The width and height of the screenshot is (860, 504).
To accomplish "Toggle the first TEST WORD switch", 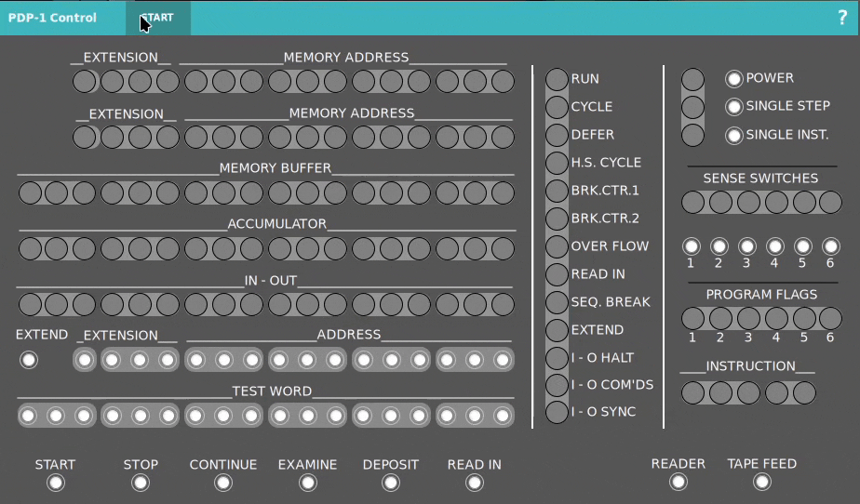I will 29,416.
